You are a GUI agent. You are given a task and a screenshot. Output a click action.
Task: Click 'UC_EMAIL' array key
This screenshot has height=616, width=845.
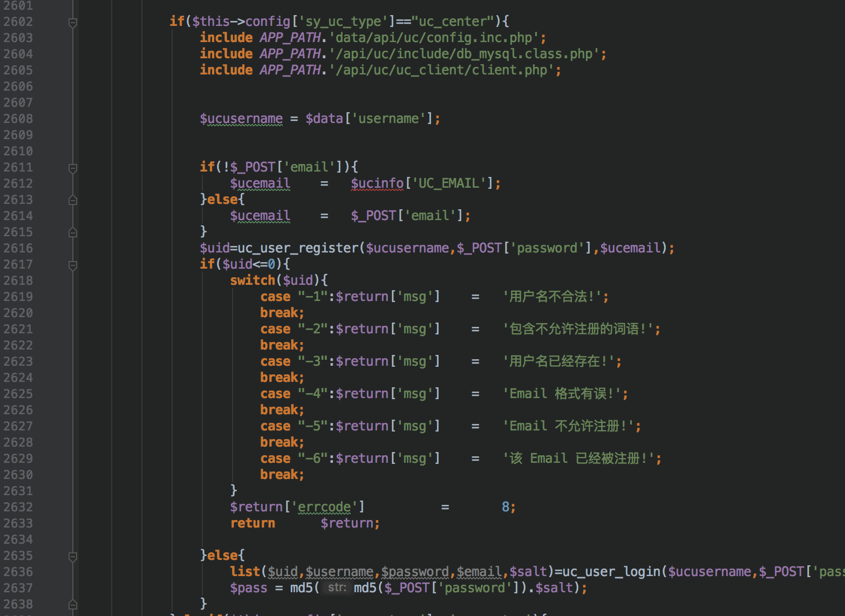click(449, 183)
